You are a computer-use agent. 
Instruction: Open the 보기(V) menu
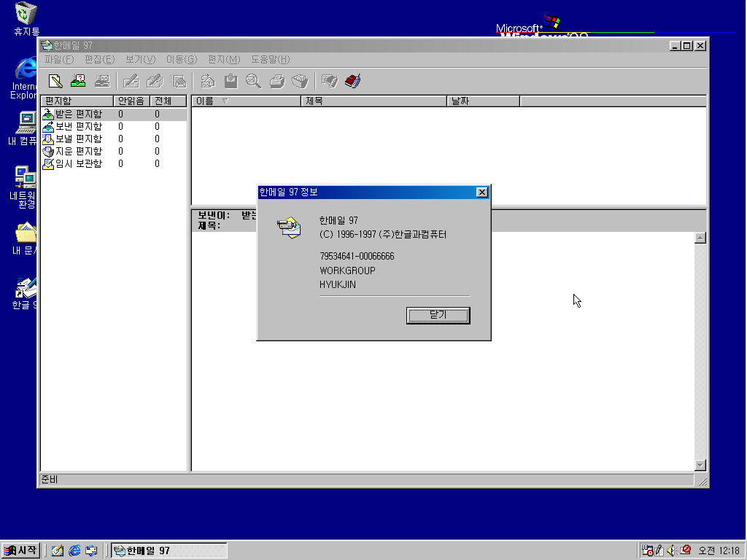(141, 60)
